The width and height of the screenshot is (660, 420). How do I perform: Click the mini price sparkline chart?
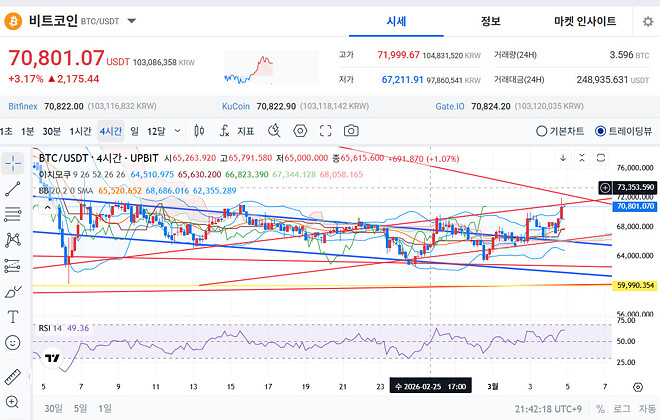click(x=271, y=67)
